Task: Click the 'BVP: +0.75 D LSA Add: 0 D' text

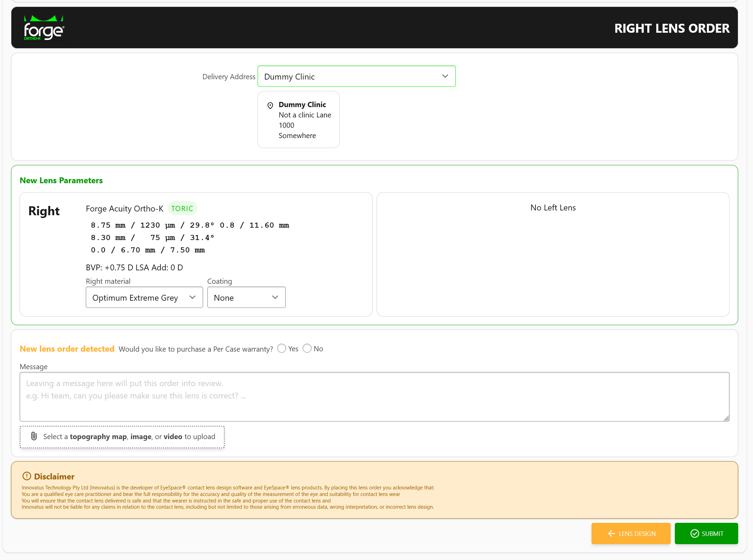Action: (134, 268)
